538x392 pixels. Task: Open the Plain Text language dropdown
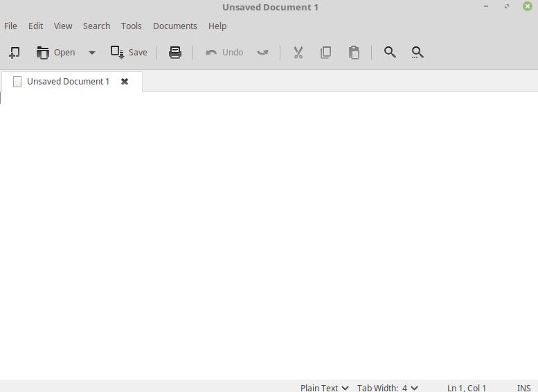tap(324, 388)
